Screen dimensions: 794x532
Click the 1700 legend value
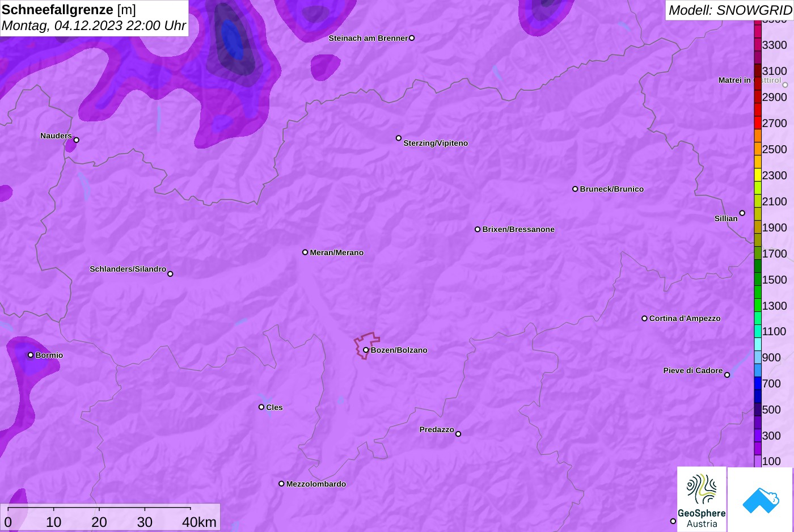tap(774, 254)
